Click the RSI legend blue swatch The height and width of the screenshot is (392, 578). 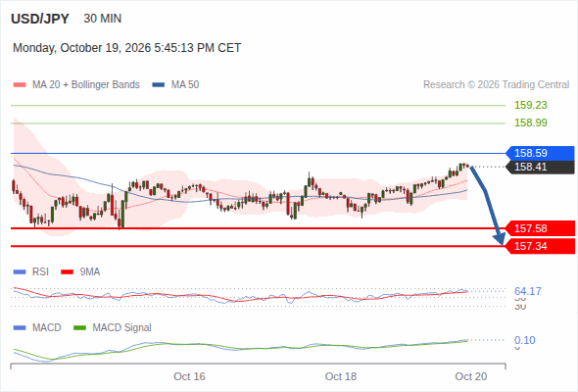point(20,272)
